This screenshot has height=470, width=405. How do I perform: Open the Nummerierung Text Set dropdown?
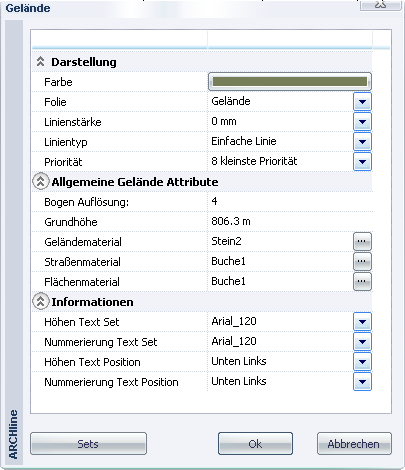click(x=362, y=342)
